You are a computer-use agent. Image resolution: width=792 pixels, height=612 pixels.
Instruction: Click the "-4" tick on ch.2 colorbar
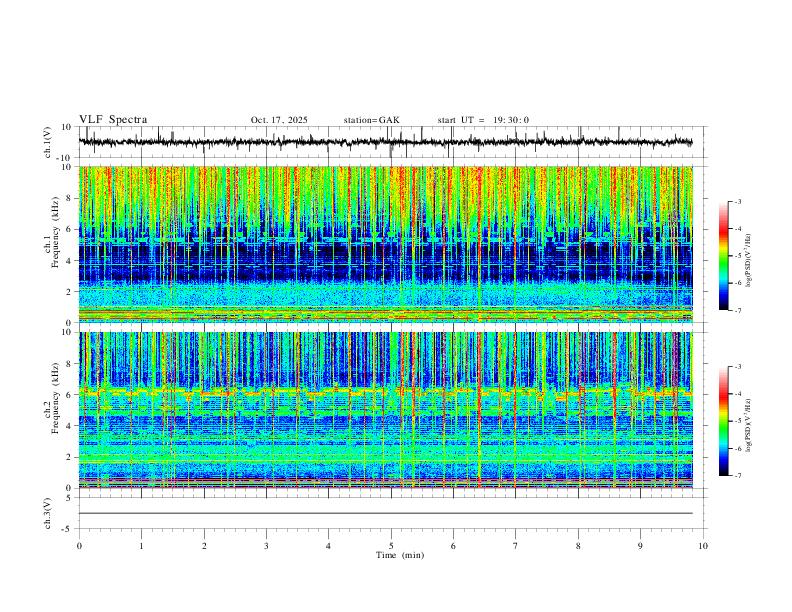(737, 394)
